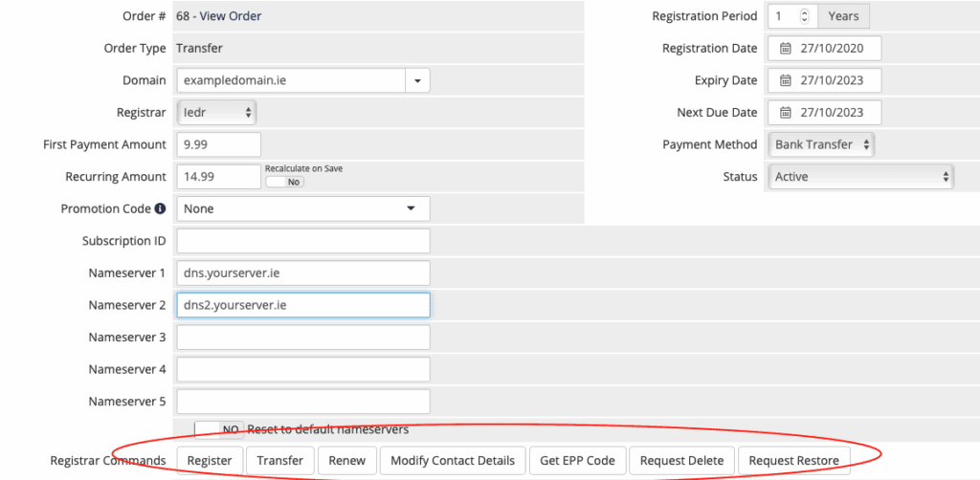Open the Payment Method dropdown
This screenshot has height=480, width=980.
820,144
